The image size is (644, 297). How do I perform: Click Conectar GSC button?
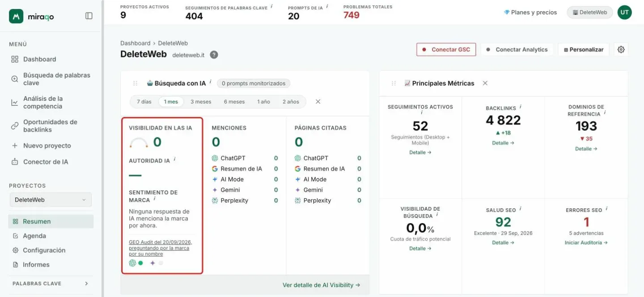[446, 50]
